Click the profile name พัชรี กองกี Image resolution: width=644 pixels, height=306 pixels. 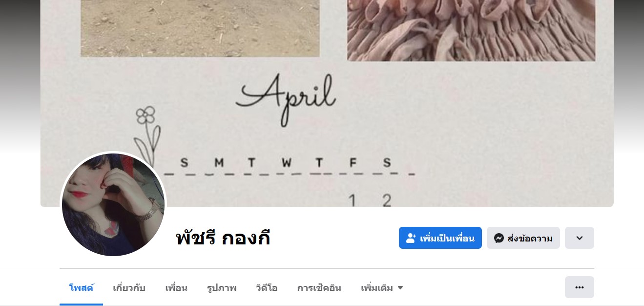(x=223, y=238)
